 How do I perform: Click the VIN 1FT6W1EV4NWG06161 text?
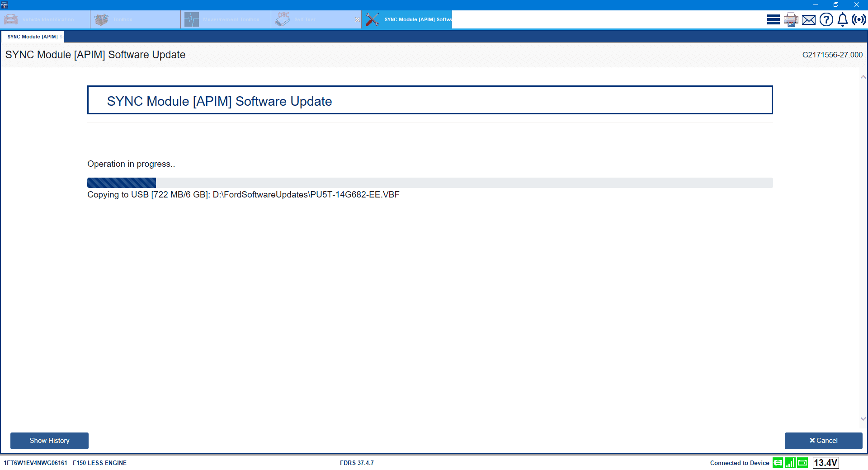(x=35, y=463)
